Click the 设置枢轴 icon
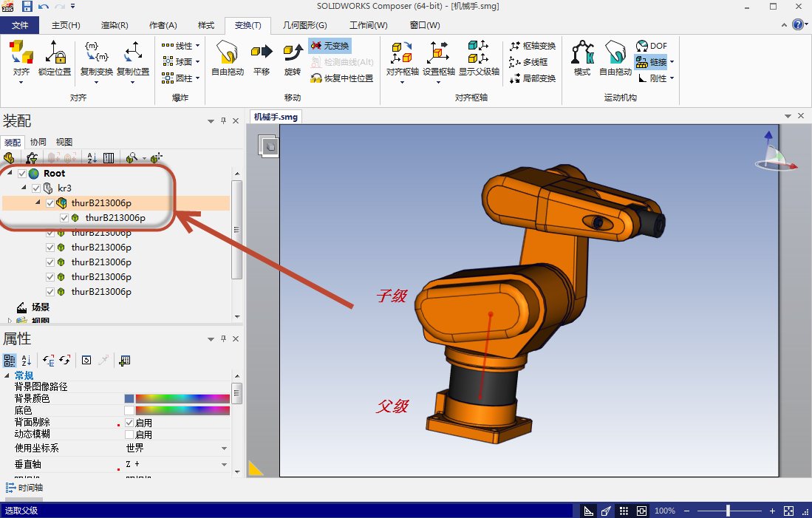Viewport: 812px width, 518px height. click(x=438, y=58)
